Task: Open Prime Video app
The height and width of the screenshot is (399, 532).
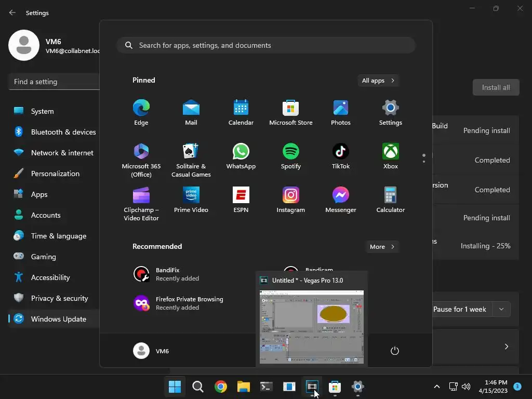Action: pyautogui.click(x=191, y=200)
